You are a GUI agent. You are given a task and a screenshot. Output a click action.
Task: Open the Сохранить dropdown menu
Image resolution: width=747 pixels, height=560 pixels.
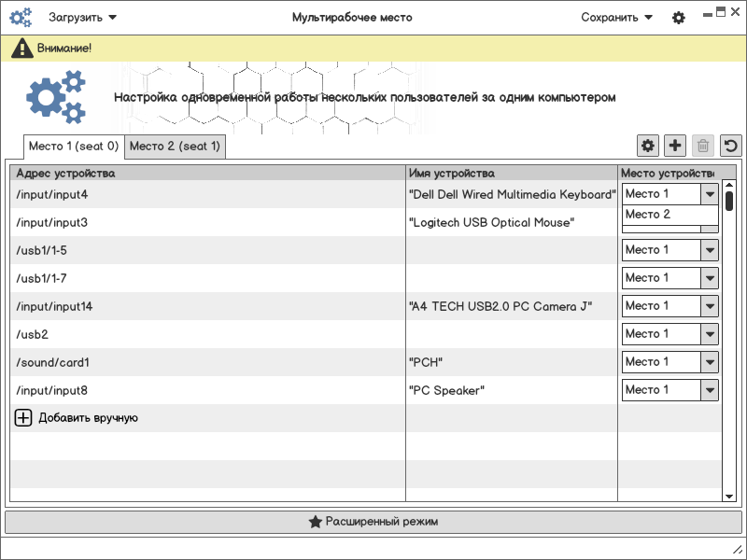(x=616, y=18)
